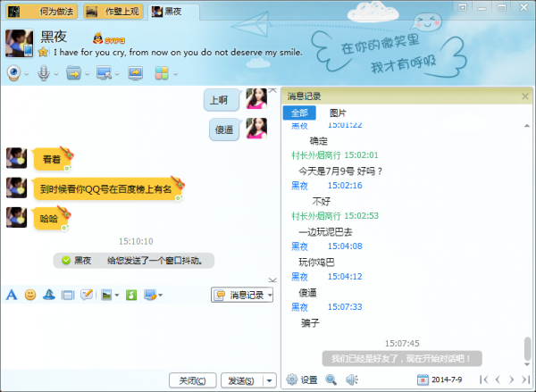
Task: Expand the remote desktop options arrow
Action: (117, 73)
